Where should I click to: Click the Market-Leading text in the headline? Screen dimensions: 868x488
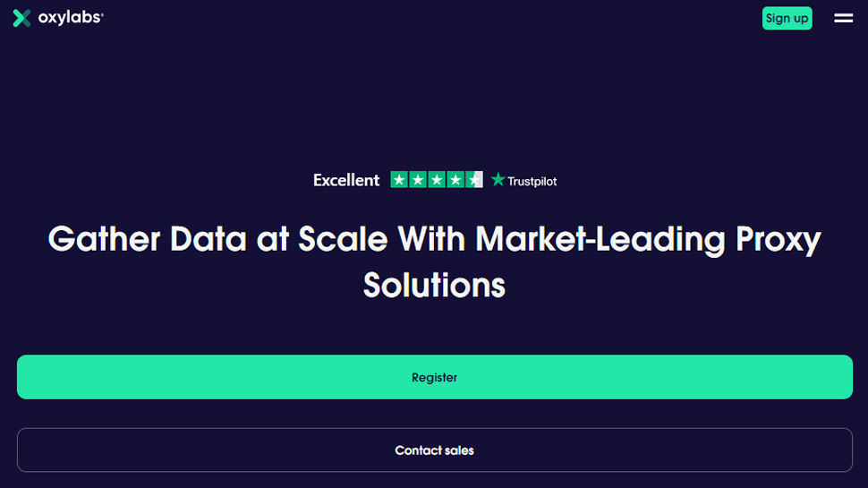point(600,240)
